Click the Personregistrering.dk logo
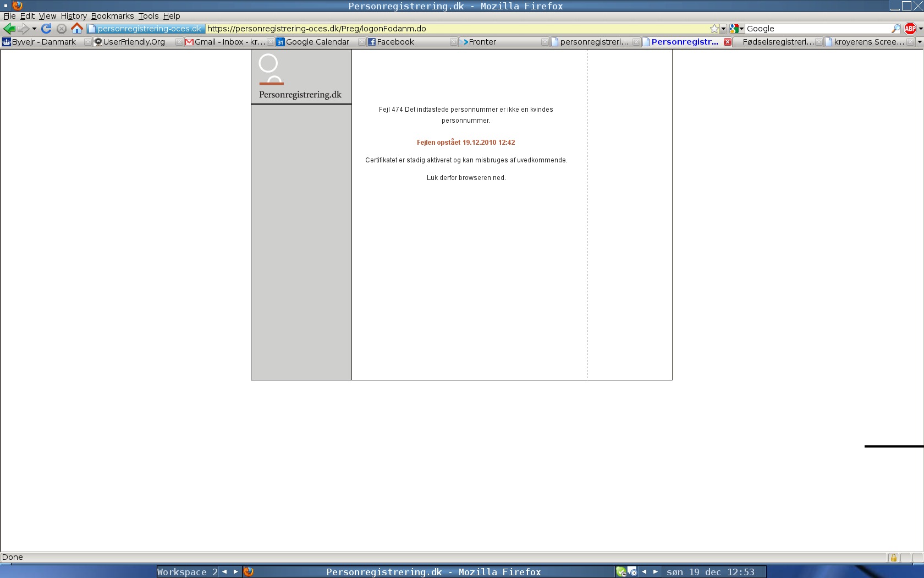The image size is (924, 578). point(300,77)
